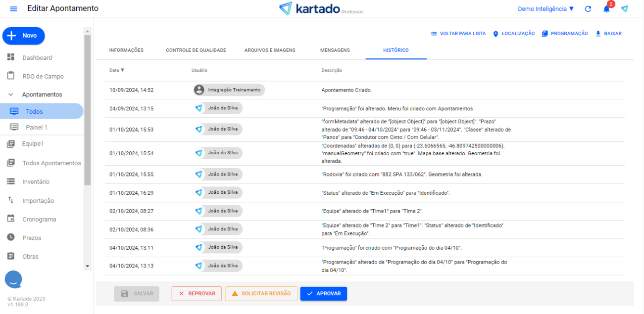Click the refresh icon in header
Image resolution: width=644 pixels, height=314 pixels.
tap(588, 9)
